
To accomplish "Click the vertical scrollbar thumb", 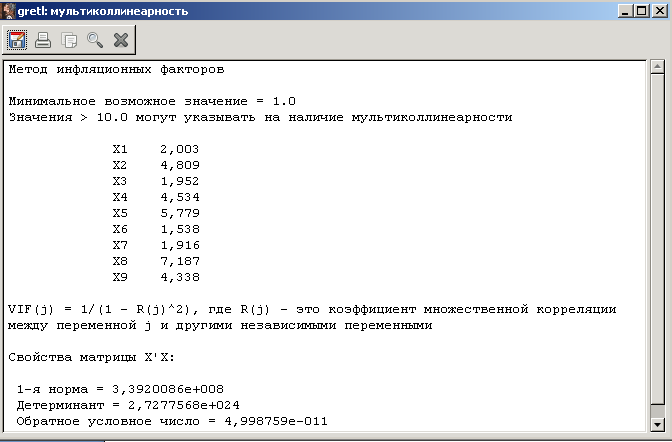I will pyautogui.click(x=657, y=239).
